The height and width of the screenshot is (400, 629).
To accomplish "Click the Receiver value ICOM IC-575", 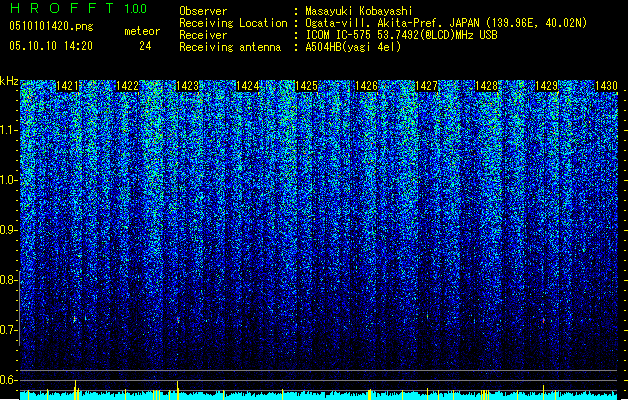I will point(340,35).
